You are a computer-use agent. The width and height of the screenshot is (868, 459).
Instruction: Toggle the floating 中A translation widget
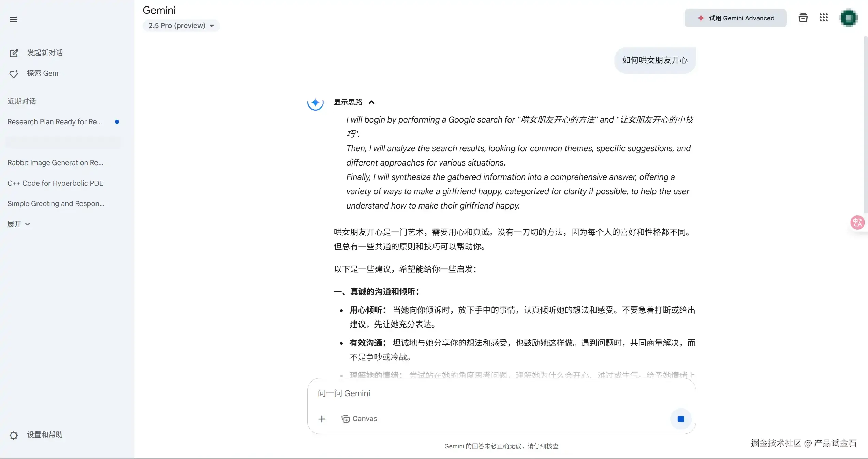pyautogui.click(x=857, y=223)
